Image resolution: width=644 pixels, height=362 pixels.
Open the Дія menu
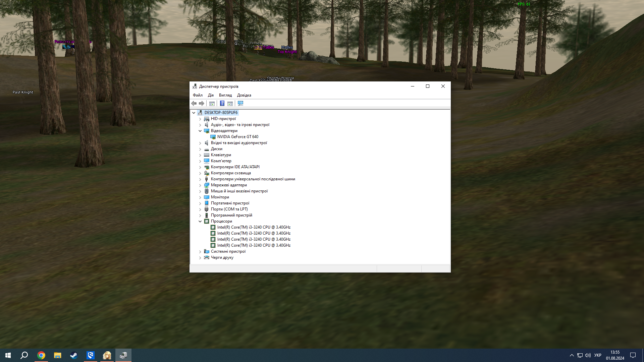(211, 95)
